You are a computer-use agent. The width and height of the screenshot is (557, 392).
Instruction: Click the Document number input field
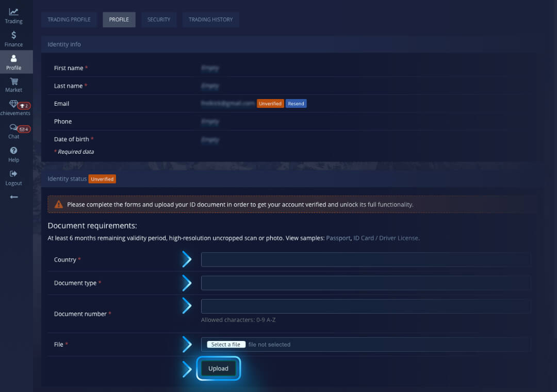pyautogui.click(x=366, y=305)
